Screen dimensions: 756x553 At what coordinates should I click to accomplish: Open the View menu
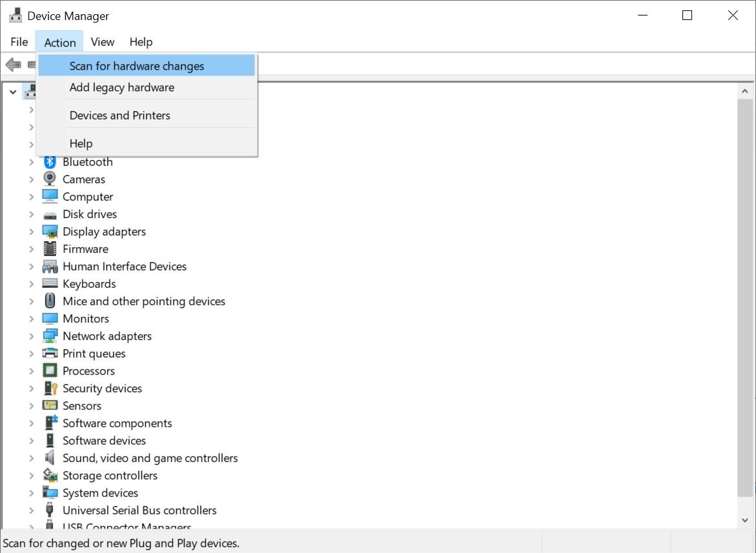pos(102,42)
